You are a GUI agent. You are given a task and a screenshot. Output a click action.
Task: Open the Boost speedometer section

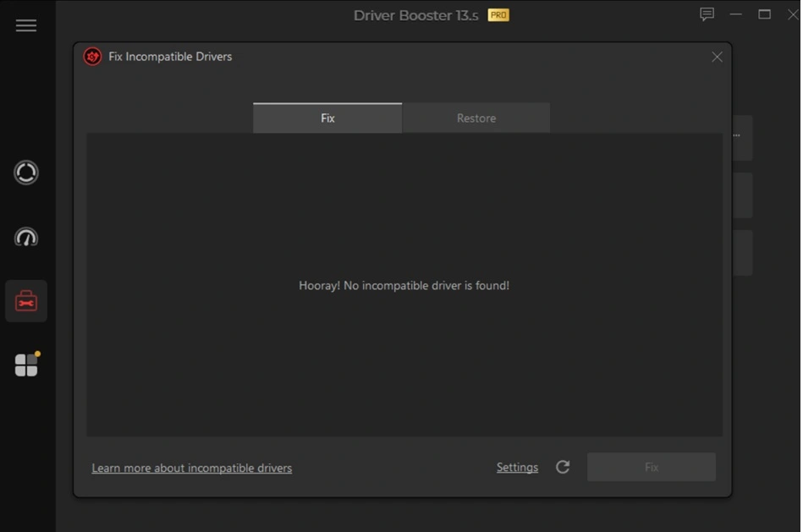pyautogui.click(x=26, y=237)
